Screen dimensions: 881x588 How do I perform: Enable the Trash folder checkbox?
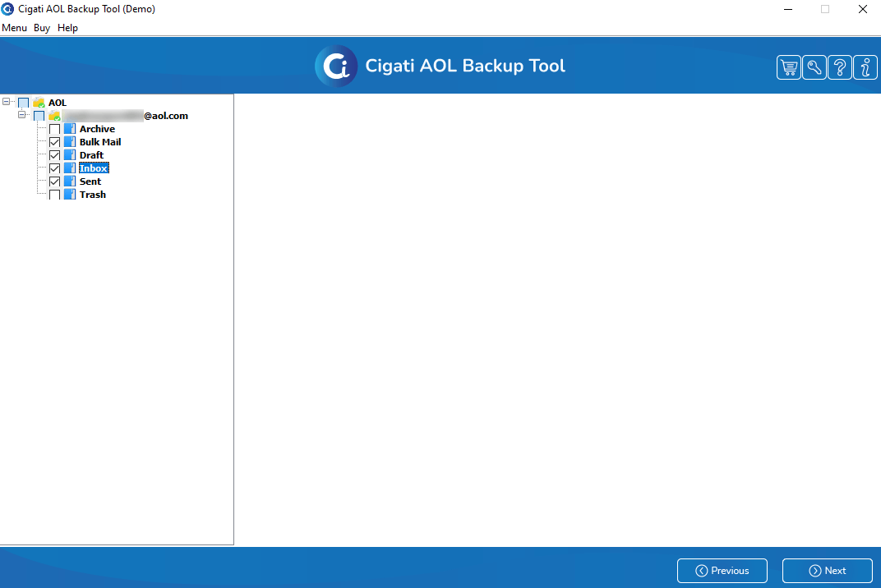point(54,195)
